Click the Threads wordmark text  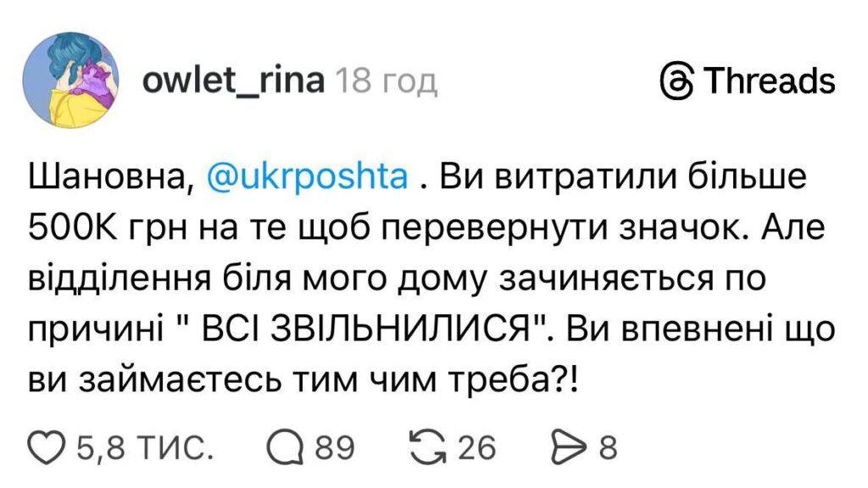point(770,82)
